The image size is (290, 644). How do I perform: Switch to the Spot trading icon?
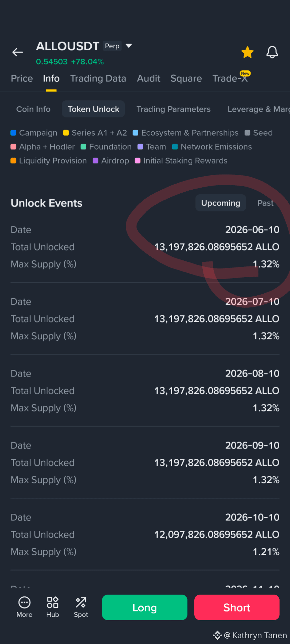(x=81, y=602)
